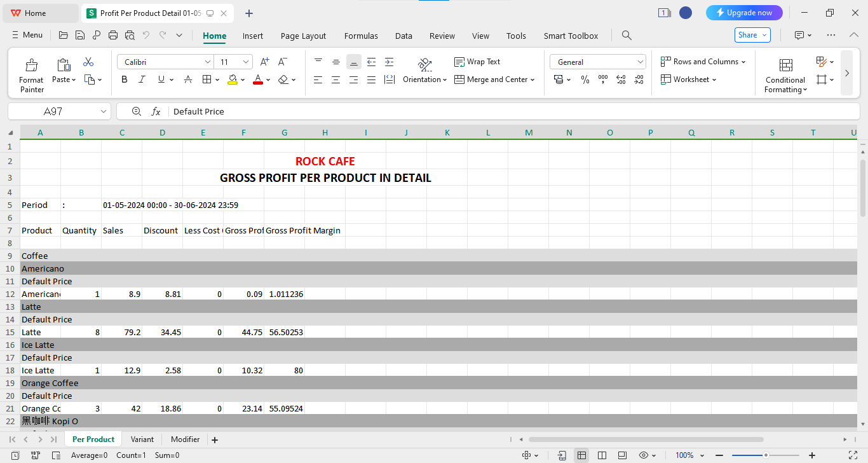Open Print Preview from quick access toolbar

(130, 36)
